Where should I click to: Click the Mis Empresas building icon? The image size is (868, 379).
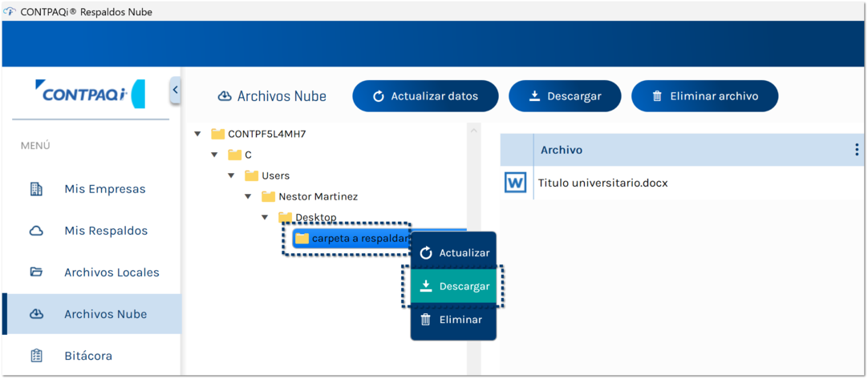[x=36, y=188]
